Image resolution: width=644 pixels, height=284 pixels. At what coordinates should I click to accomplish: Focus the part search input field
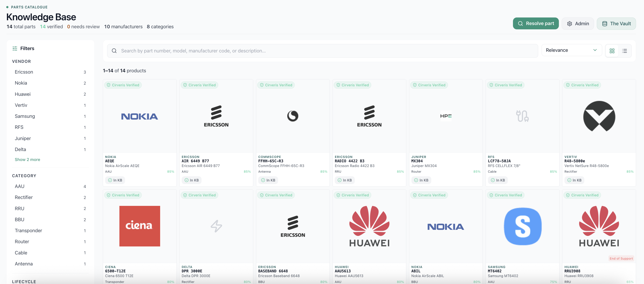pos(322,51)
